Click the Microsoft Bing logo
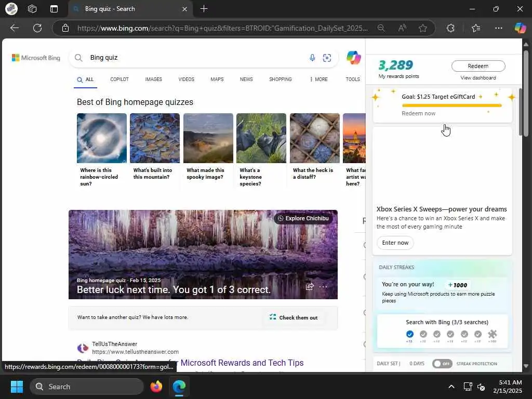 [36, 58]
